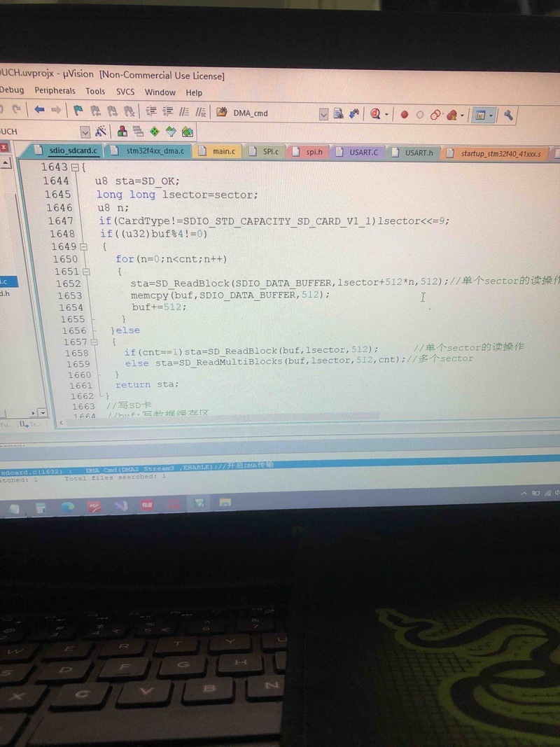Click the editor horizontal scrollbar left arrow
The height and width of the screenshot is (747, 560).
[61, 423]
